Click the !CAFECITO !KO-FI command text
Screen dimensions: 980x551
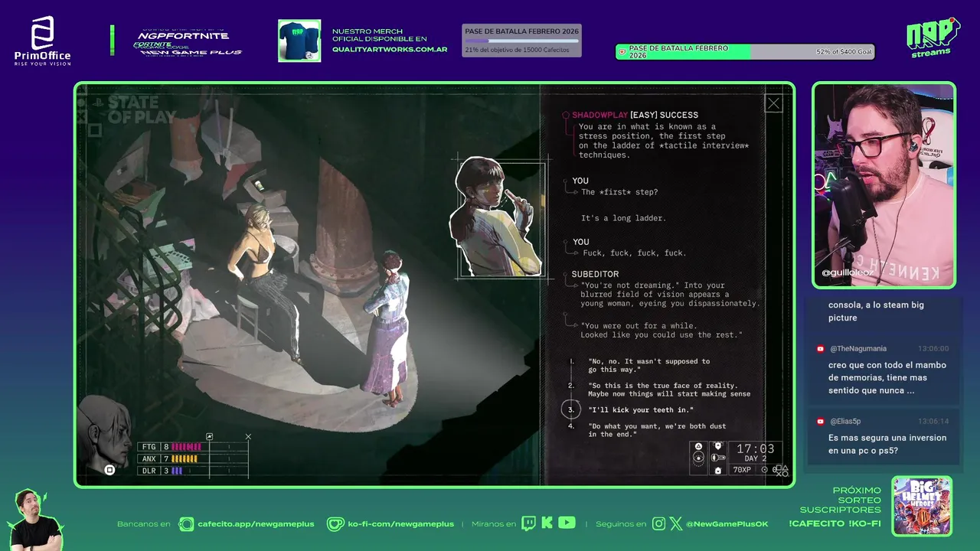835,523
